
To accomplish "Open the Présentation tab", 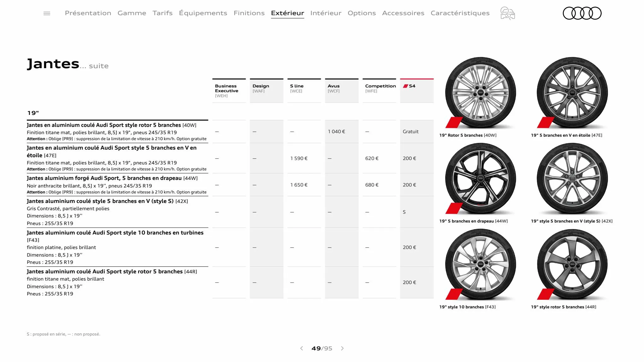I will tap(88, 13).
